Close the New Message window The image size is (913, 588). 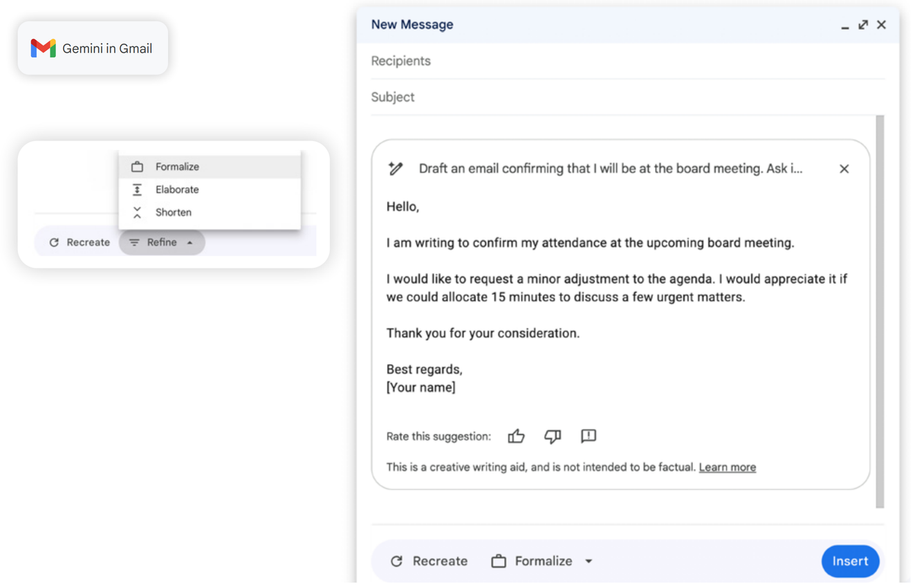(x=881, y=25)
